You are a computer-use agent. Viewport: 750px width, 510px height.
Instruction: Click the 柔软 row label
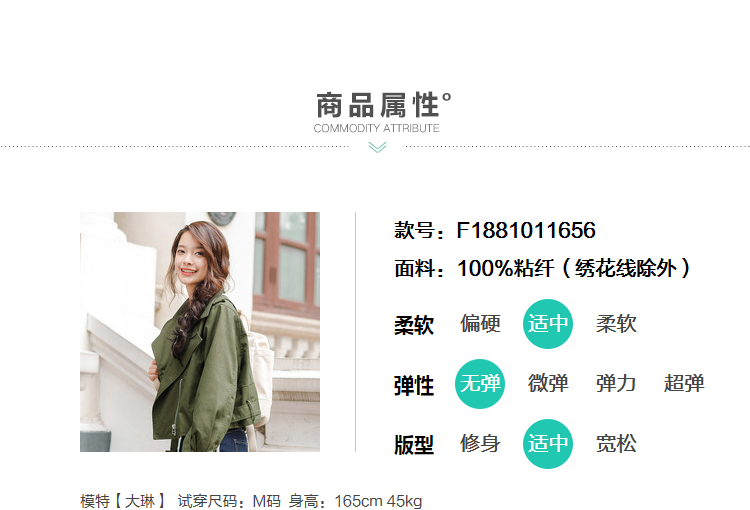coord(414,325)
